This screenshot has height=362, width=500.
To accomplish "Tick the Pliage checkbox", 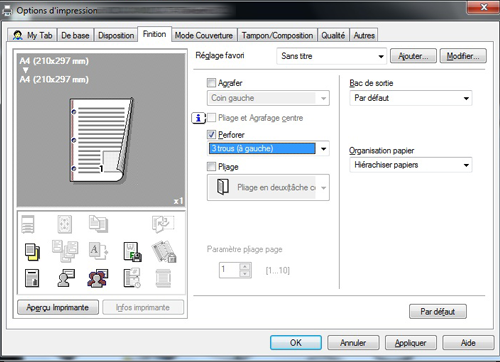I will click(211, 166).
